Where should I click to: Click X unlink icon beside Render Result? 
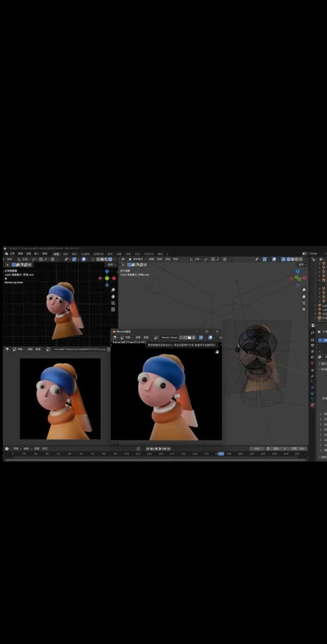[x=194, y=337]
